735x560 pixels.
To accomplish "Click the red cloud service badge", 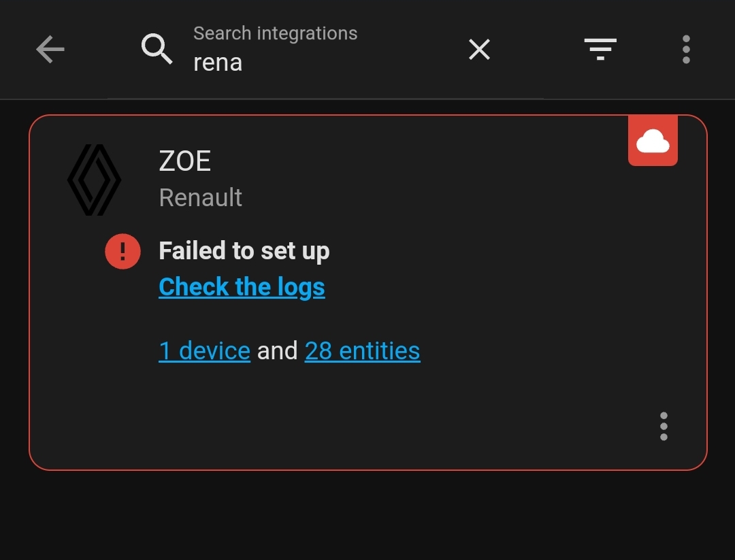I will (x=653, y=140).
